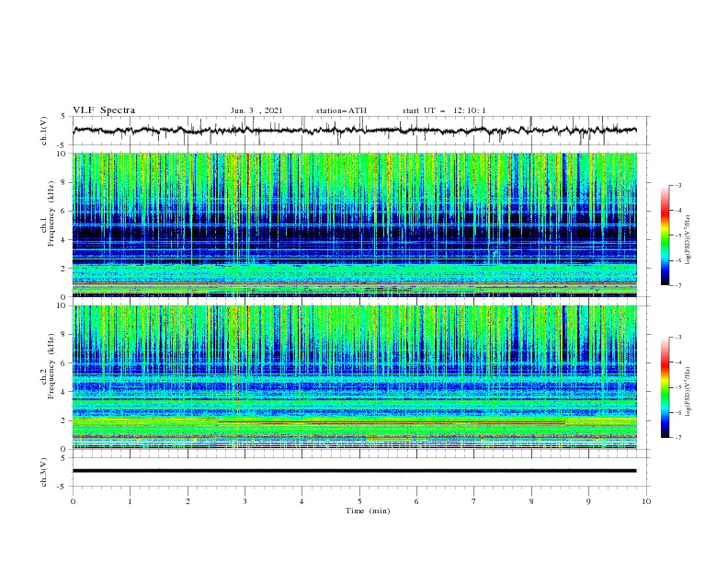Click the -7 label on ch.2 color bar

tap(677, 438)
